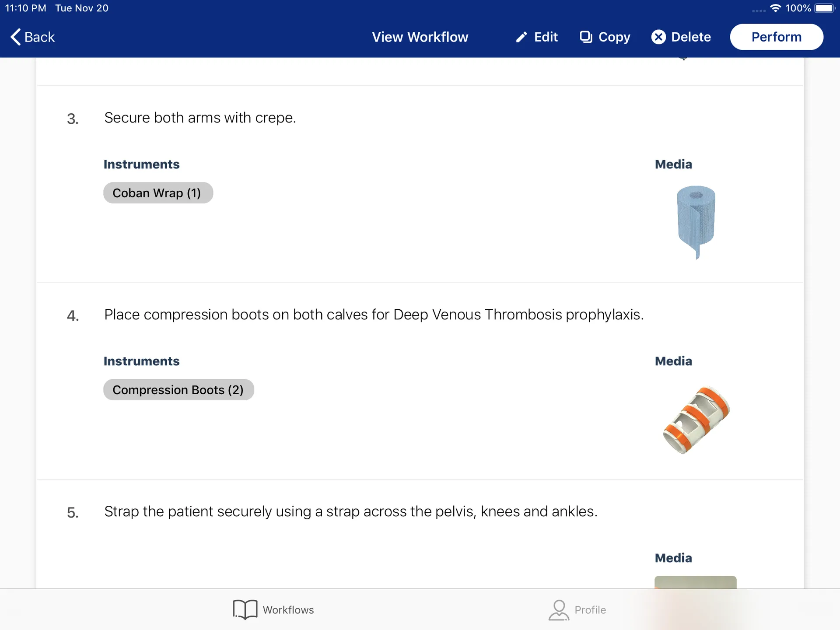Select step 4 compression boots instruction text

click(x=374, y=315)
